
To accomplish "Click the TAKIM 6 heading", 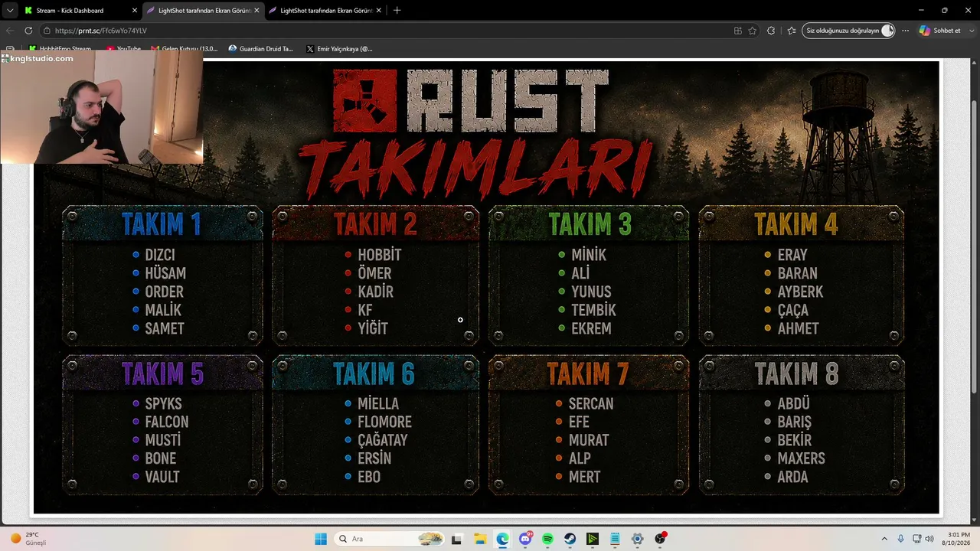I will (x=374, y=373).
